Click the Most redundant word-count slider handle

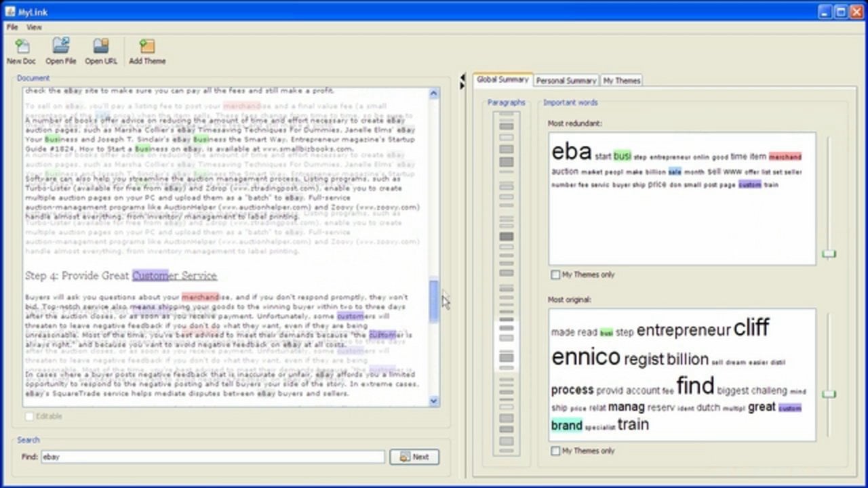point(829,254)
